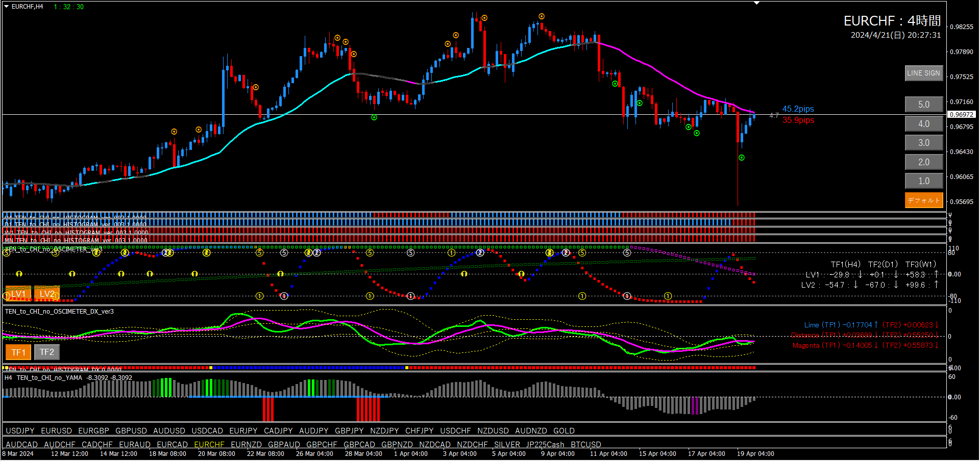Open the GBPUSD symbol
Viewport: 980px width, 461px height.
point(131,431)
